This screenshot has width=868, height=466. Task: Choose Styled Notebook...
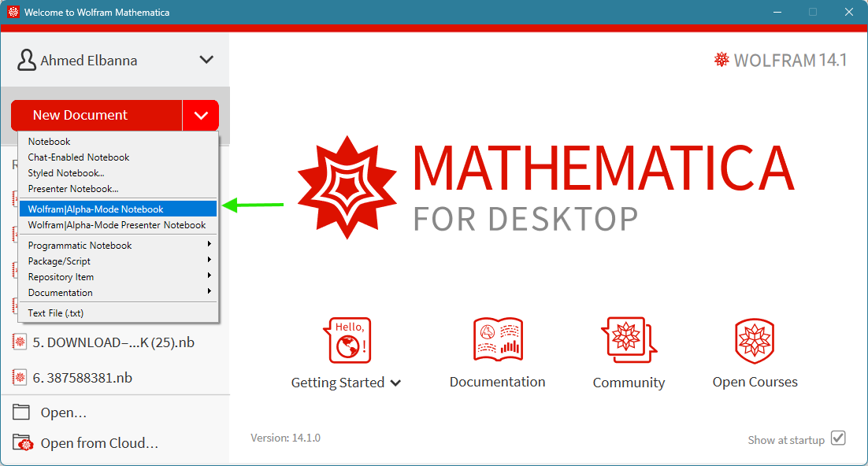(x=118, y=173)
